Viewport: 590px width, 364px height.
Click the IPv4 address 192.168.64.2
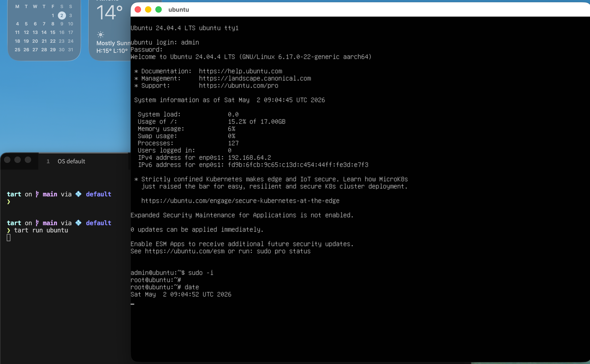pyautogui.click(x=249, y=158)
